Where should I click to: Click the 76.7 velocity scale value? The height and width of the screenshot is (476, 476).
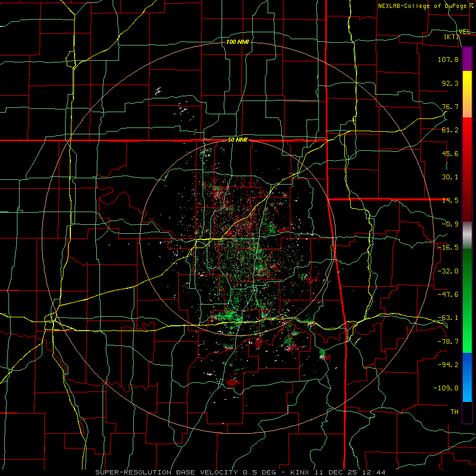tap(450, 106)
